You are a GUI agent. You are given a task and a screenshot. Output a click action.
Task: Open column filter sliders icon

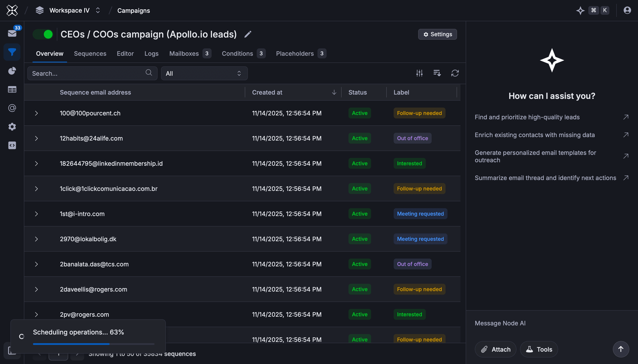pos(419,73)
